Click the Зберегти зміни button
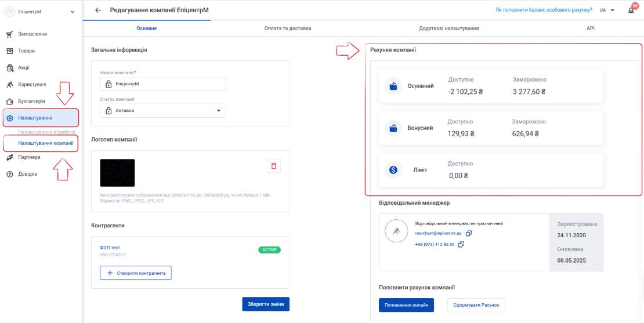This screenshot has height=323, width=644. 266,304
